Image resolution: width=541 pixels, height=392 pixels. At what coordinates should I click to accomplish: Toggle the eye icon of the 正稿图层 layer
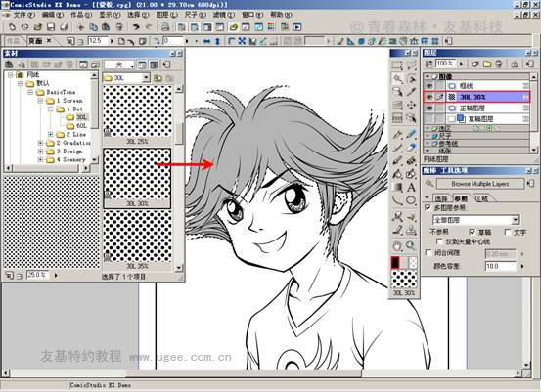tap(428, 108)
